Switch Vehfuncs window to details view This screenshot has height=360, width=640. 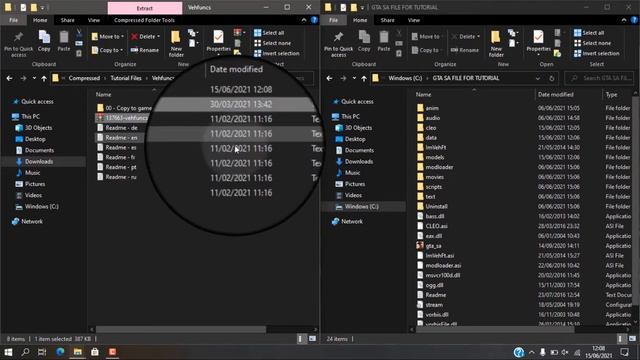[301, 338]
